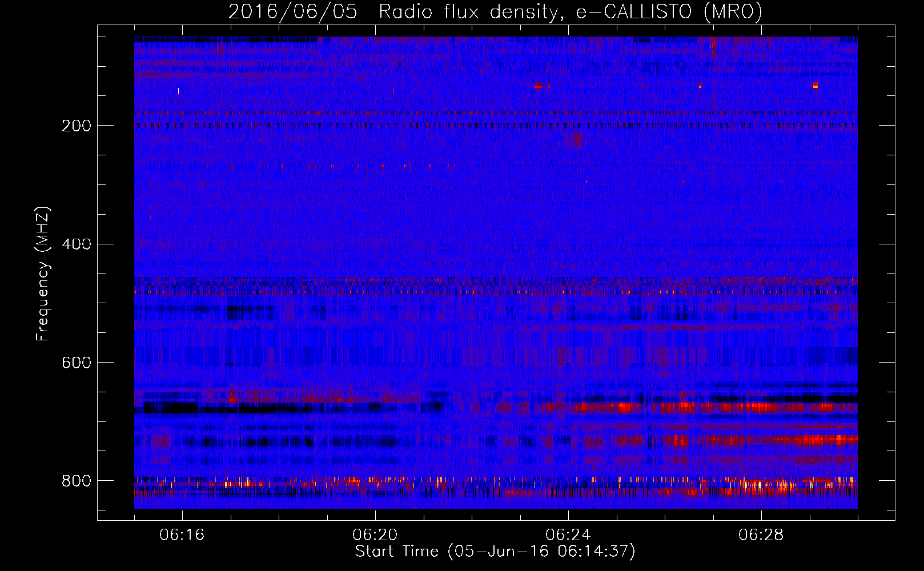Click the "06:16" time tick label
The image size is (924, 571).
(x=182, y=535)
